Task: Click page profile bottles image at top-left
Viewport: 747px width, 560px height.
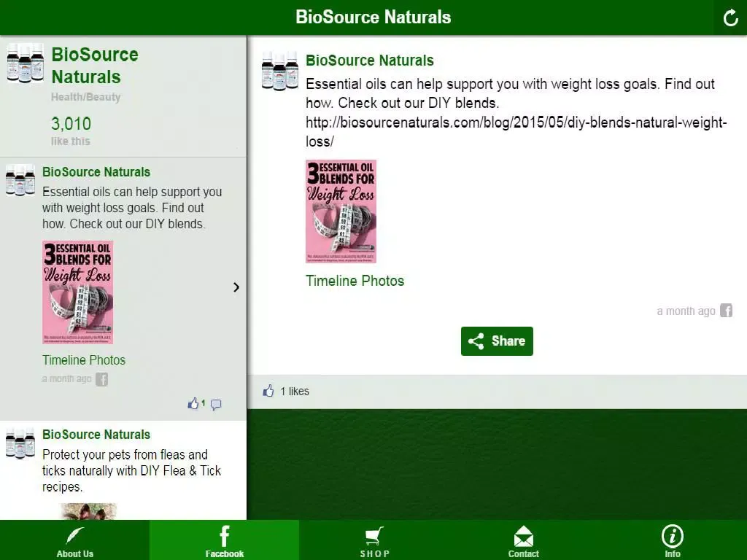Action: tap(26, 64)
